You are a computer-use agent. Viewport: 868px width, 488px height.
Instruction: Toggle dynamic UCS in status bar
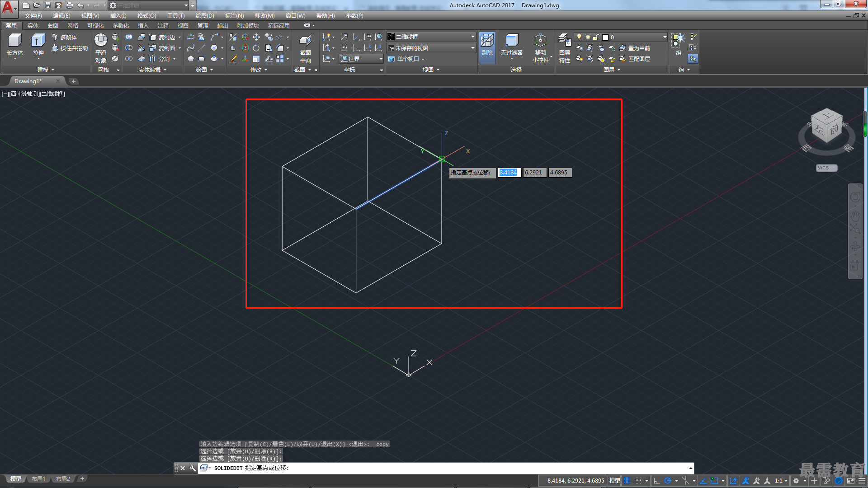733,481
